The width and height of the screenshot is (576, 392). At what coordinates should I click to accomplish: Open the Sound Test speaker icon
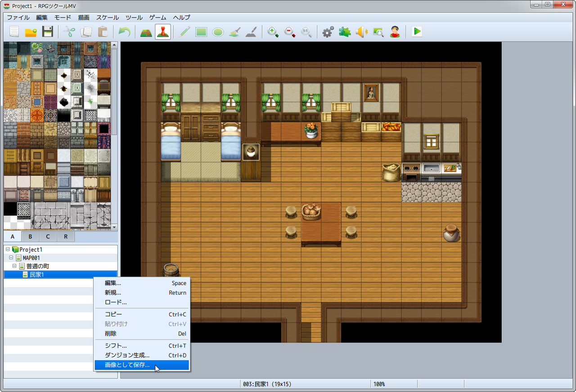(x=361, y=32)
